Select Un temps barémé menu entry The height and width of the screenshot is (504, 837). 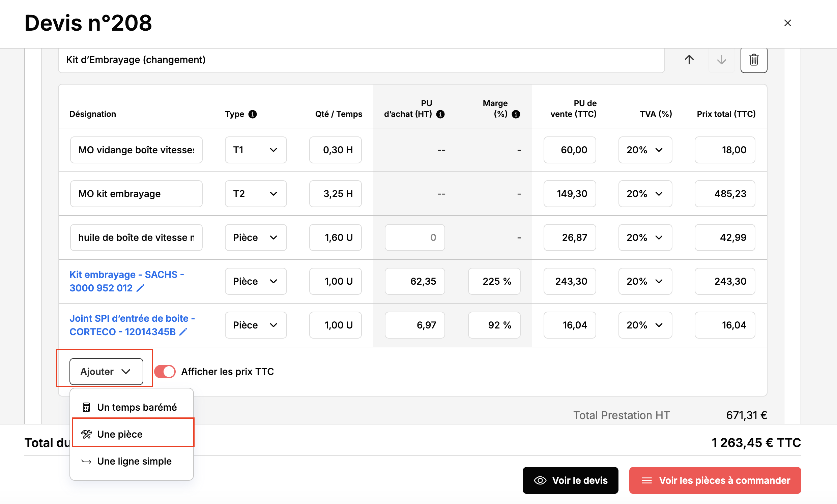[x=132, y=407]
